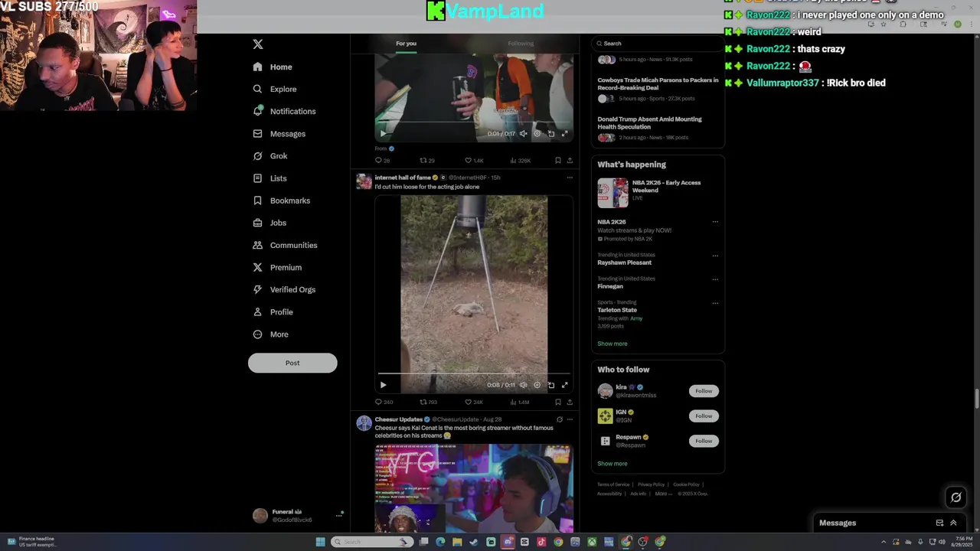This screenshot has width=980, height=551.
Task: Open the Terms of Service link
Action: pos(613,484)
